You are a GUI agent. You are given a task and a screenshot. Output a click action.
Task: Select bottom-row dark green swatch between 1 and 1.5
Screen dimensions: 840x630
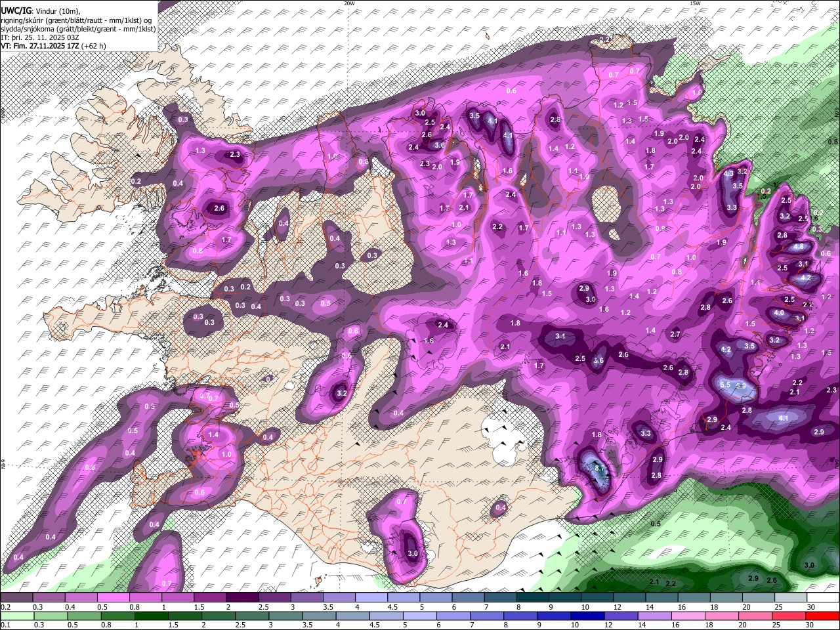point(151,616)
